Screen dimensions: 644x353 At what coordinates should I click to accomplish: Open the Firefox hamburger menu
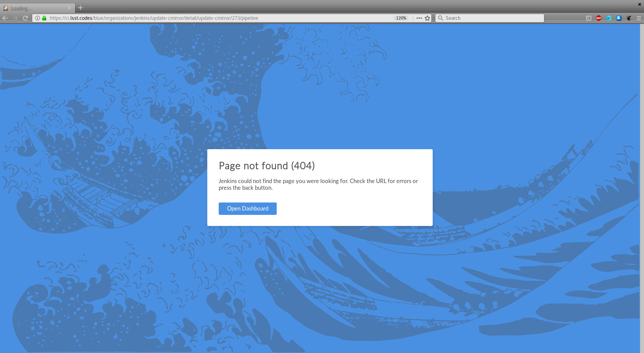pos(639,18)
